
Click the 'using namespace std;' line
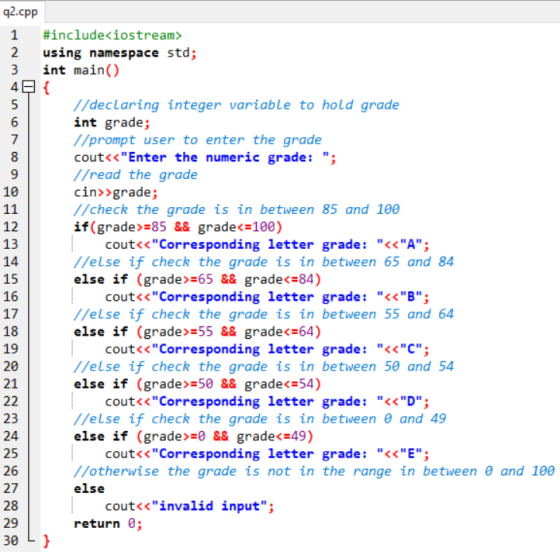pyautogui.click(x=120, y=52)
